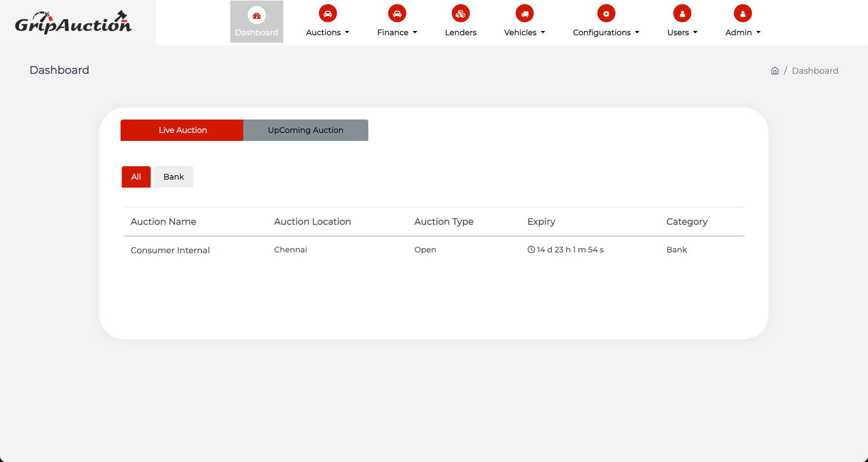This screenshot has height=462, width=868.
Task: Click the Users person icon
Action: point(682,14)
